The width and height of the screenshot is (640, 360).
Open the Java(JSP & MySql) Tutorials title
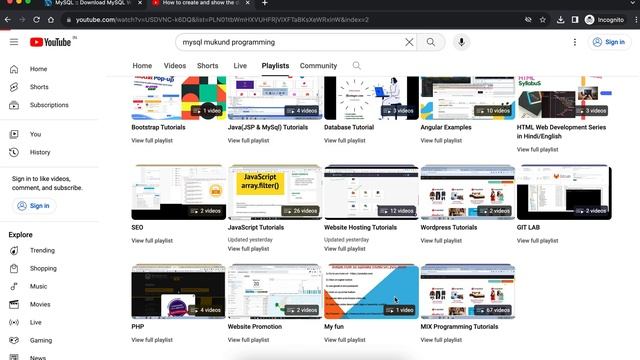pyautogui.click(x=268, y=127)
